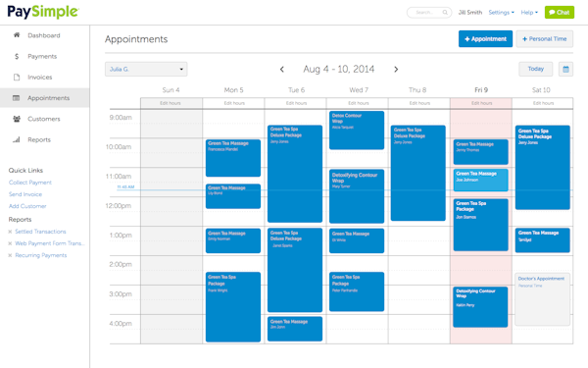588x368 pixels.
Task: Click the Payments dollar sign icon
Action: coord(17,56)
